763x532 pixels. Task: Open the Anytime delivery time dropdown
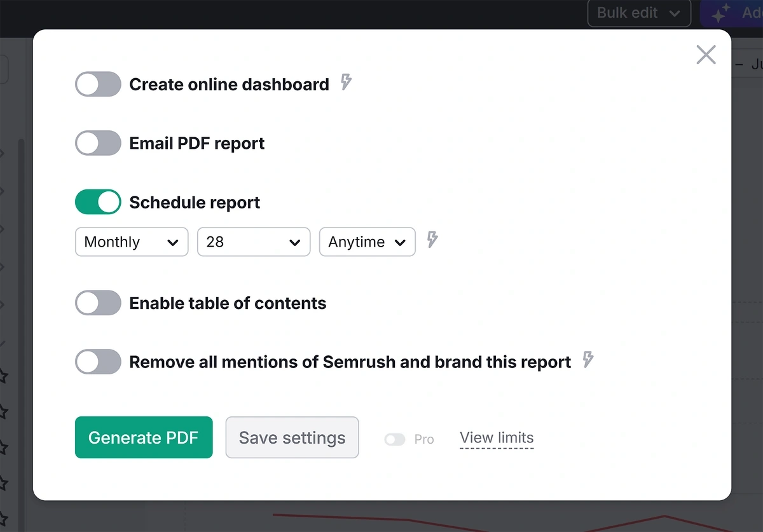(367, 242)
